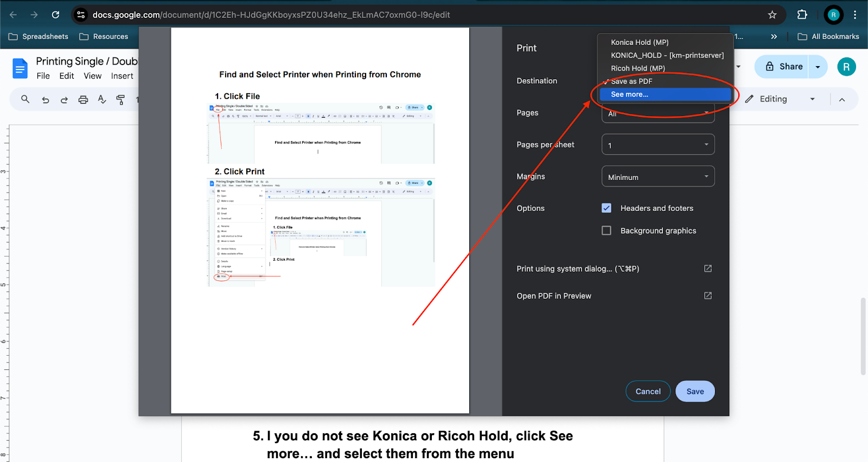Open the Chrome profile avatar
This screenshot has width=868, height=462.
click(833, 15)
